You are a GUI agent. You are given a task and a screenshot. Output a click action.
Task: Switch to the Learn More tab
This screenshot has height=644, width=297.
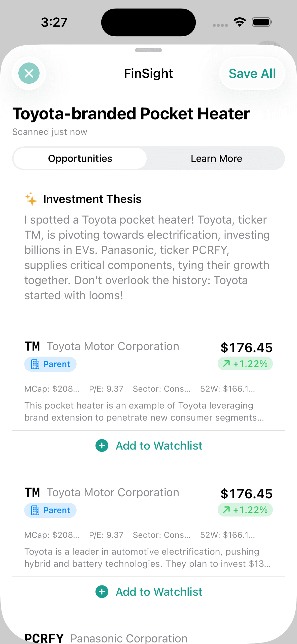click(x=216, y=158)
